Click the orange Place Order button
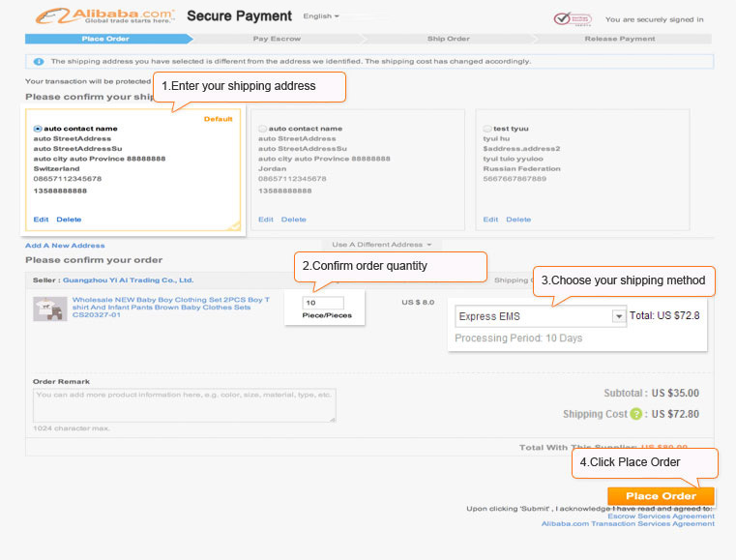The height and width of the screenshot is (560, 736). [661, 496]
